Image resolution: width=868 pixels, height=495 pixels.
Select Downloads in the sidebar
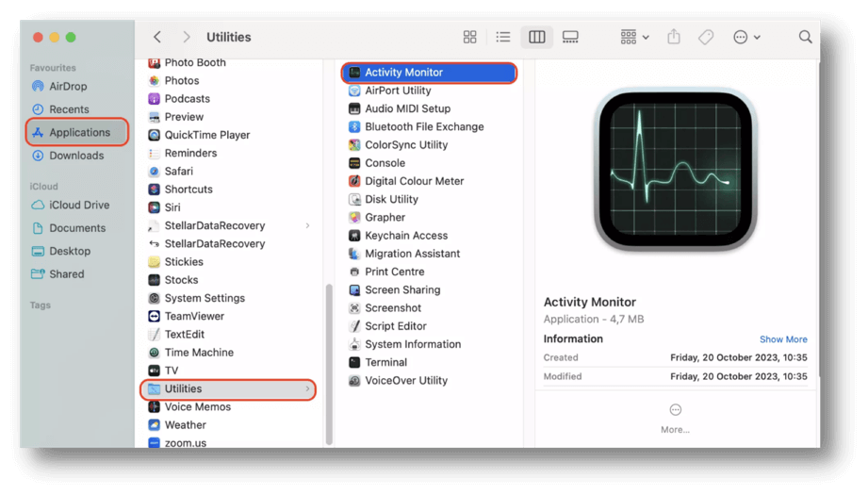pyautogui.click(x=75, y=156)
